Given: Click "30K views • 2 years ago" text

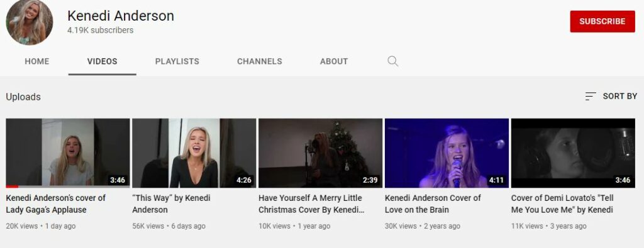Looking at the screenshot, I should coord(423,226).
